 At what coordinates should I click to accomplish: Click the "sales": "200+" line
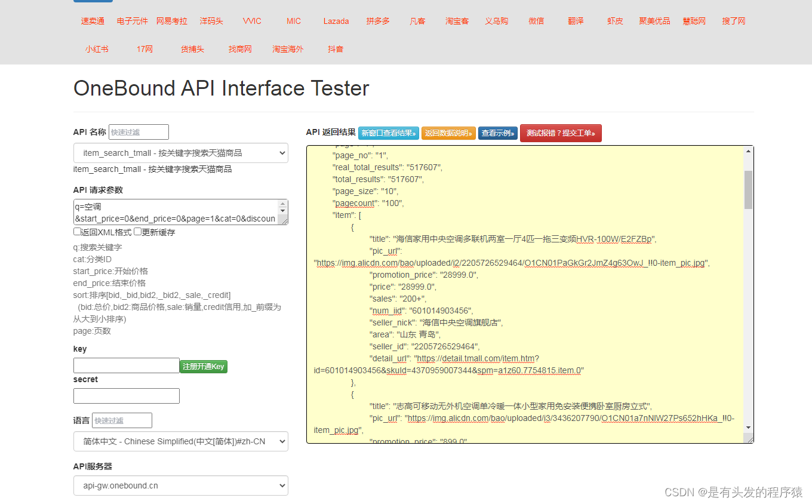398,299
